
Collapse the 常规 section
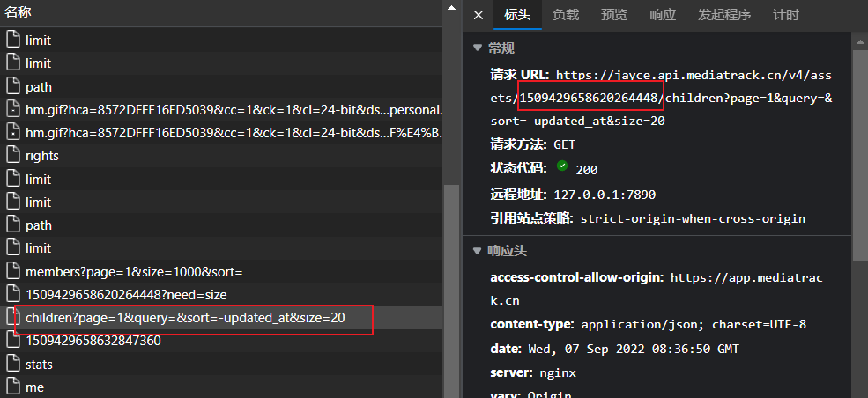[x=478, y=48]
